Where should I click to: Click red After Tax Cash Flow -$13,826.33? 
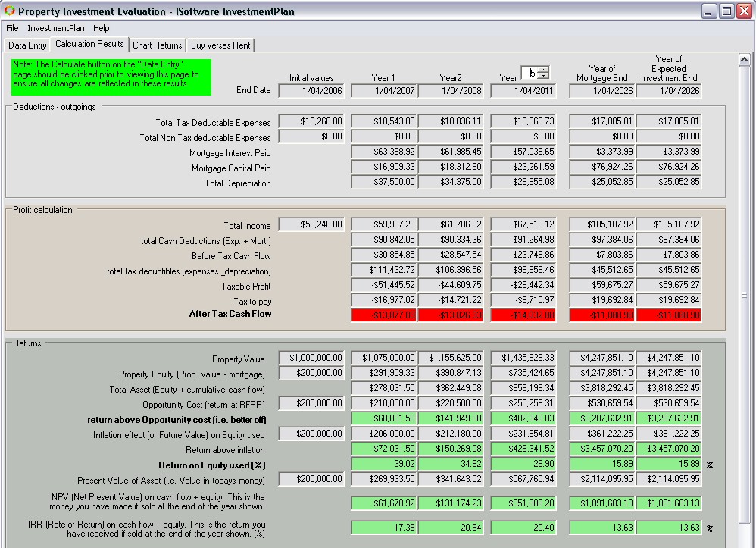(451, 315)
